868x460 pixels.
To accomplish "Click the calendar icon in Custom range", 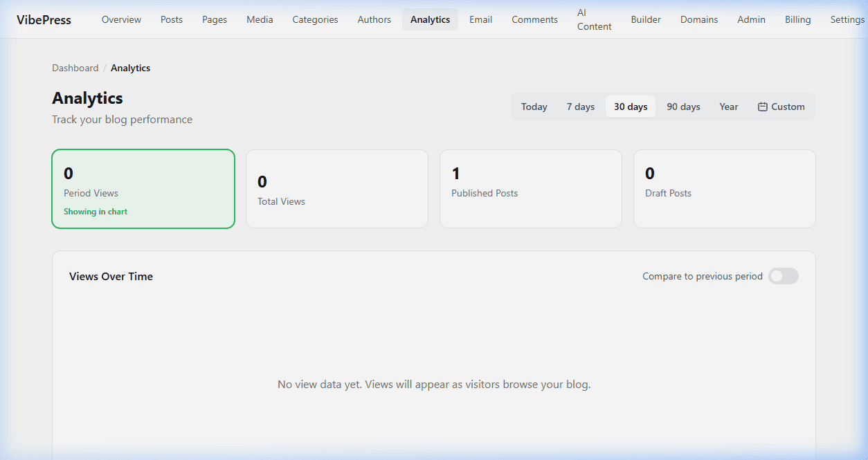I will pos(763,107).
